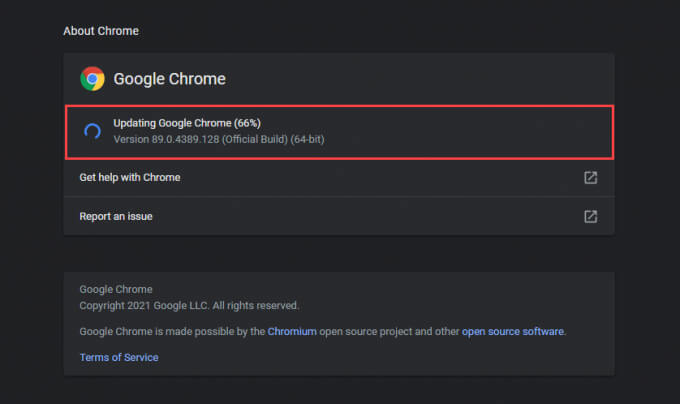Click the "About Chrome" page heading
Image resolution: width=680 pixels, height=404 pixels.
tap(101, 31)
